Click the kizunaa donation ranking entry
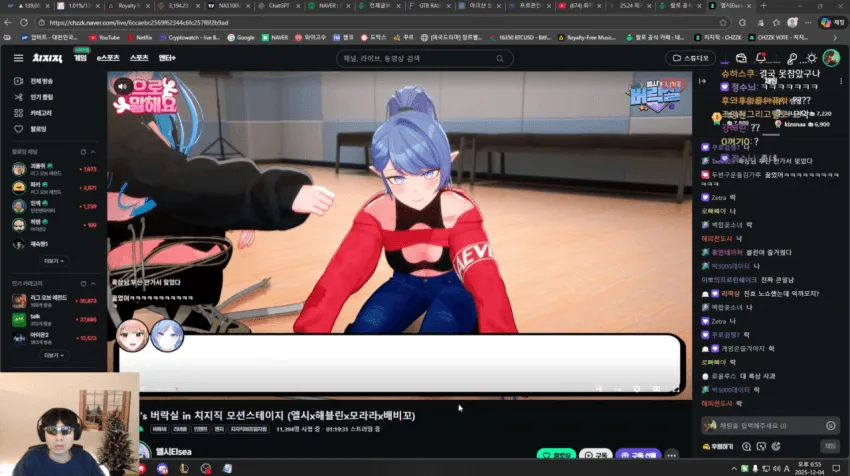850x476 pixels. click(x=803, y=124)
